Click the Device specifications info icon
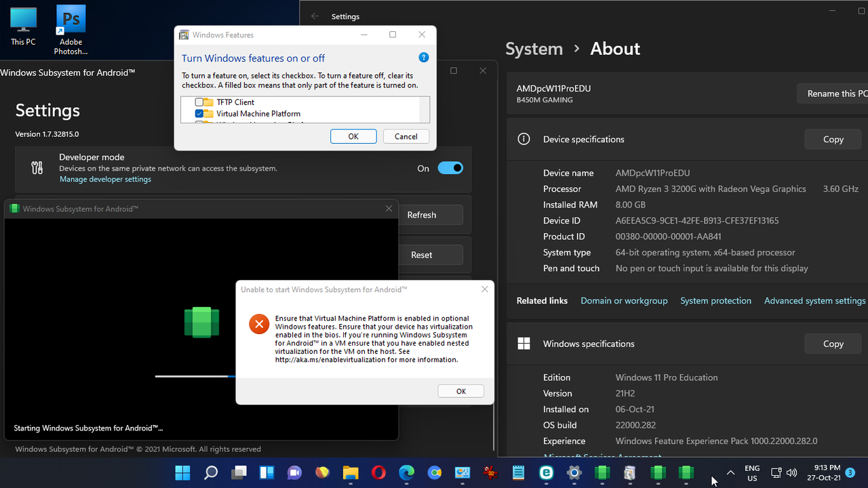This screenshot has height=488, width=868. coord(524,139)
